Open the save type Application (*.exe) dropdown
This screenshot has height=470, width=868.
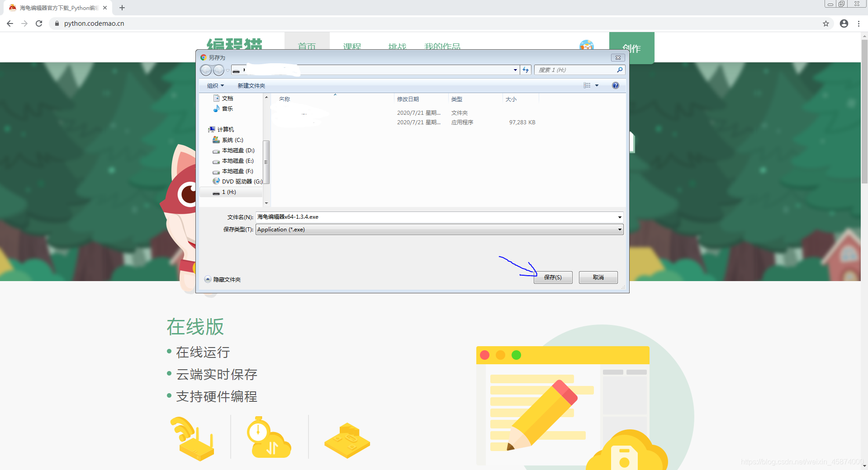(439, 230)
